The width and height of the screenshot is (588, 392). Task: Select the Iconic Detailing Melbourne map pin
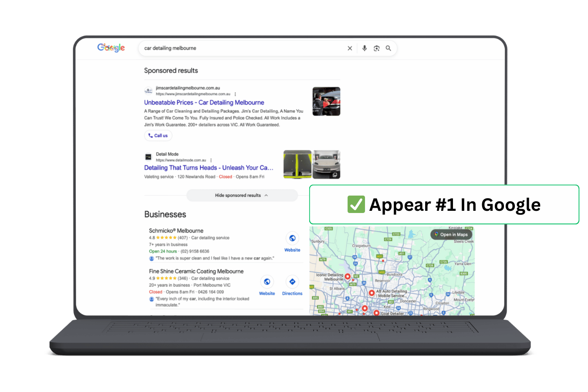point(348,277)
